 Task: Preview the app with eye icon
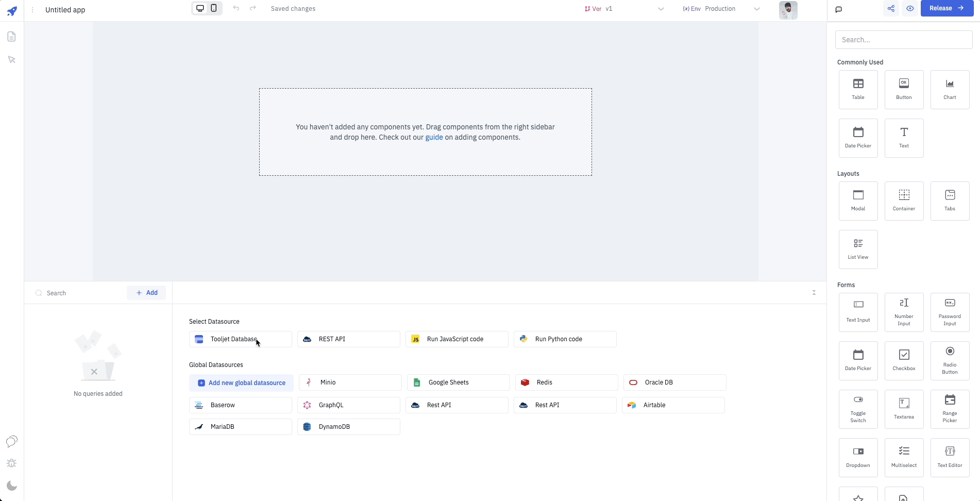910,8
